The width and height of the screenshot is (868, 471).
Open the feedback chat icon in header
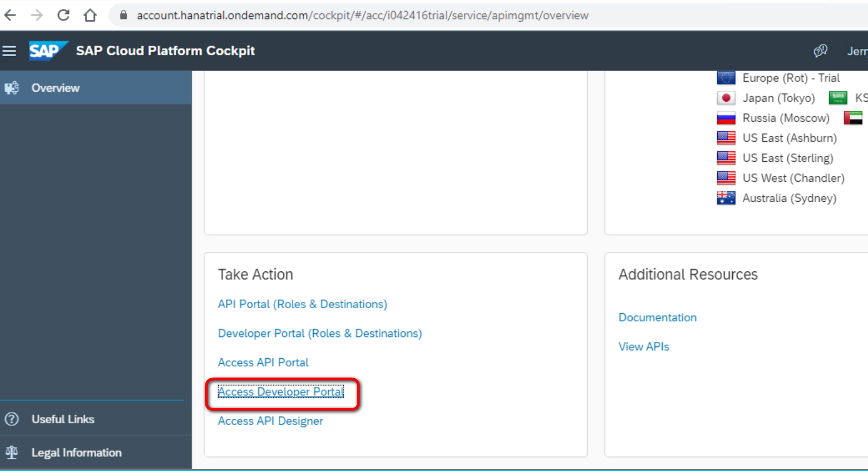(820, 51)
